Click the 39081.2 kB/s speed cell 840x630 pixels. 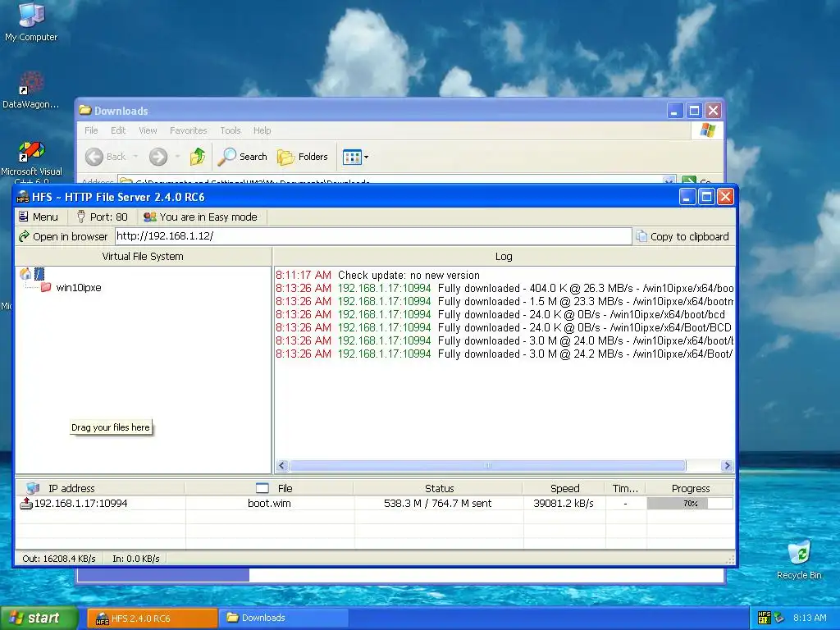pos(564,503)
